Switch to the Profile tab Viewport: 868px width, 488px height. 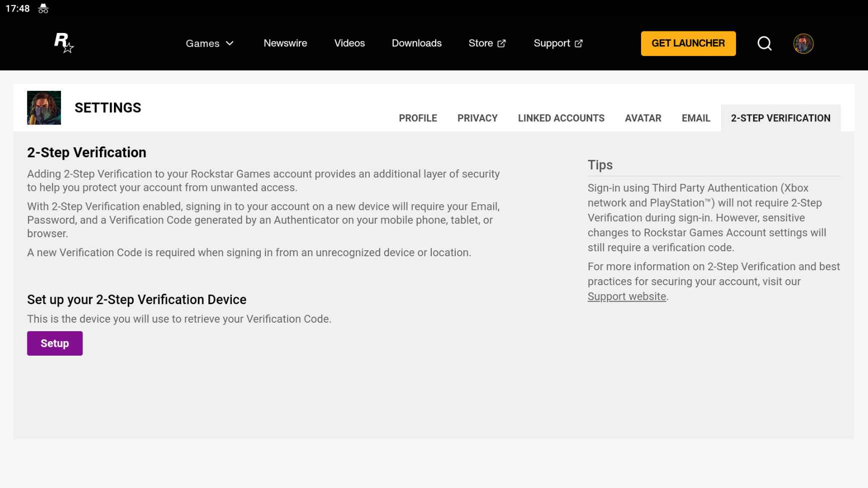pyautogui.click(x=418, y=118)
